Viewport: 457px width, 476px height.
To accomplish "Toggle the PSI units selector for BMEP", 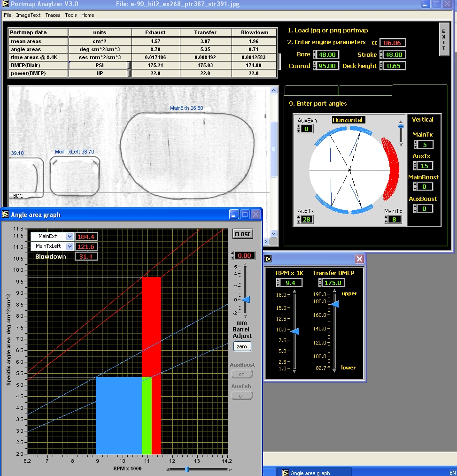I will 129,66.
